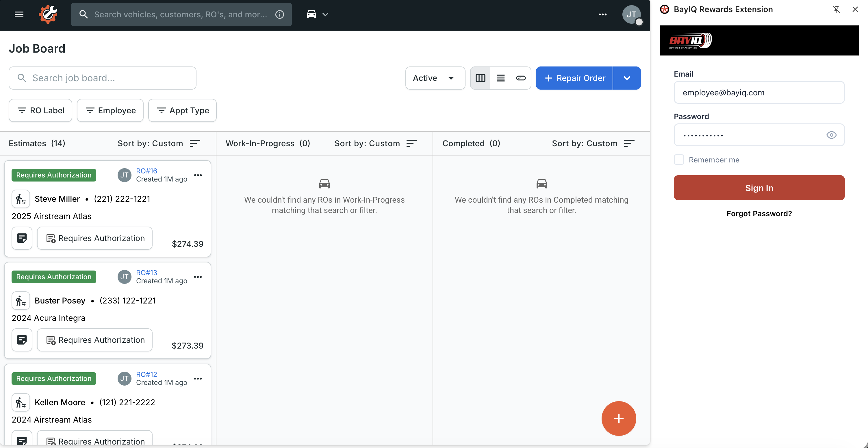Click the walk-in customer icon for Buster Posey
Screen dimensions: 868x448
tap(21, 301)
